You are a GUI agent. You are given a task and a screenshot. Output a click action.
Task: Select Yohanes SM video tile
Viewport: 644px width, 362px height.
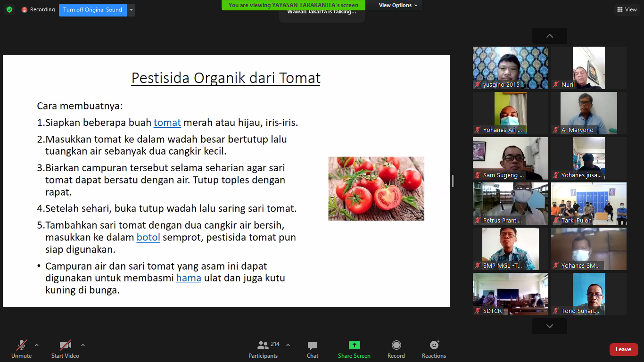tap(589, 249)
